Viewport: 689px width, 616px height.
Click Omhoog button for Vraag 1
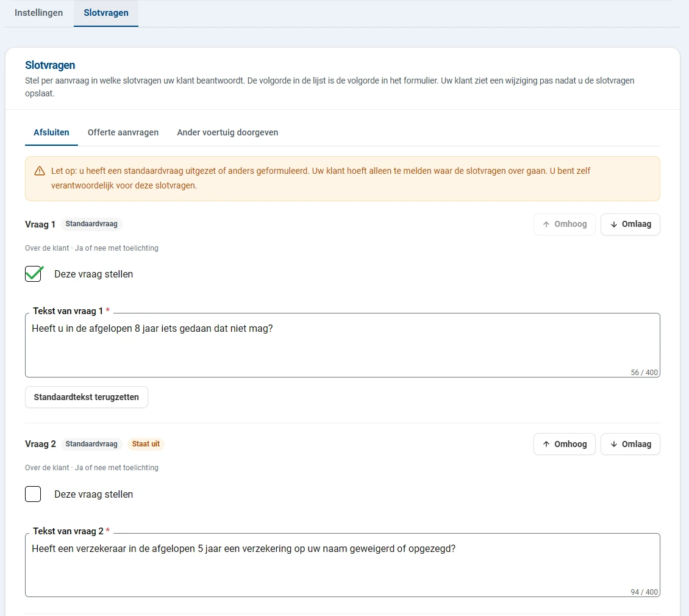[x=564, y=224]
